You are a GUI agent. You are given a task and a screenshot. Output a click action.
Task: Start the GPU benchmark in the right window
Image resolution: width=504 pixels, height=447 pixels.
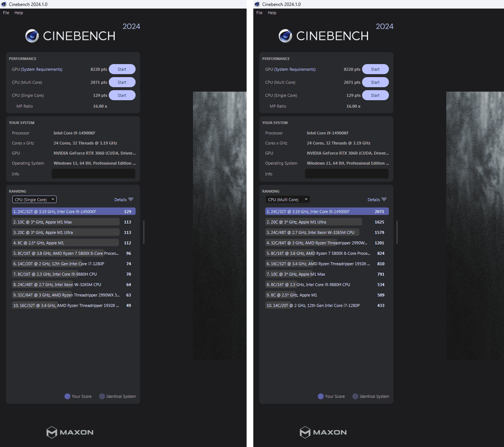click(375, 69)
